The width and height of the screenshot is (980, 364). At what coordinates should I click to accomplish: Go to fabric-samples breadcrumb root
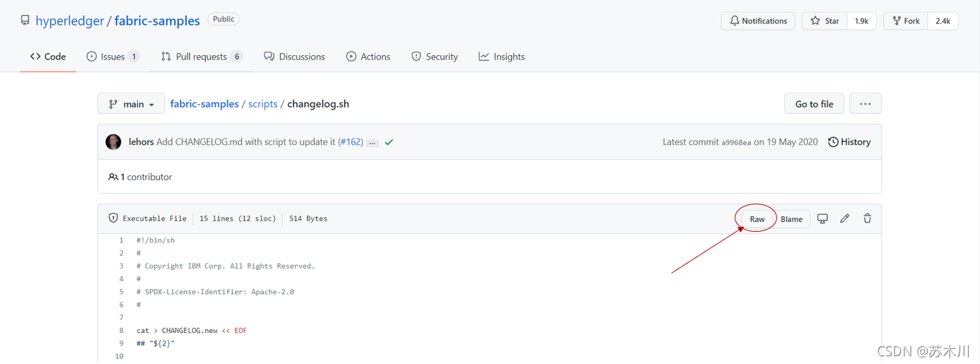(204, 104)
